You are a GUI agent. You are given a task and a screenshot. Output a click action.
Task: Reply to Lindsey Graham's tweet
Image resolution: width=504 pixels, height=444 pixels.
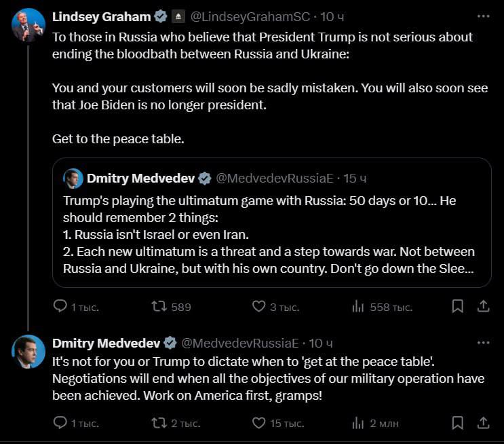(60, 307)
